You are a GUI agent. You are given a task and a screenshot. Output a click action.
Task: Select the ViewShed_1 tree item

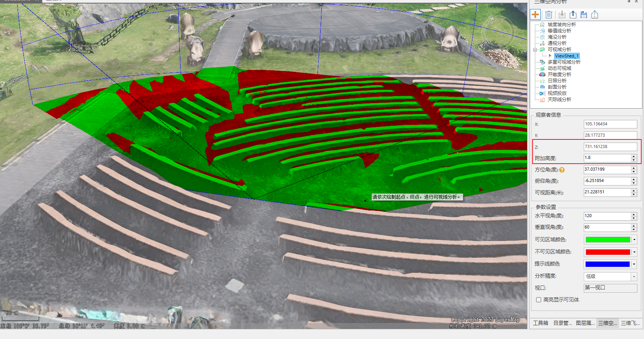coord(566,56)
